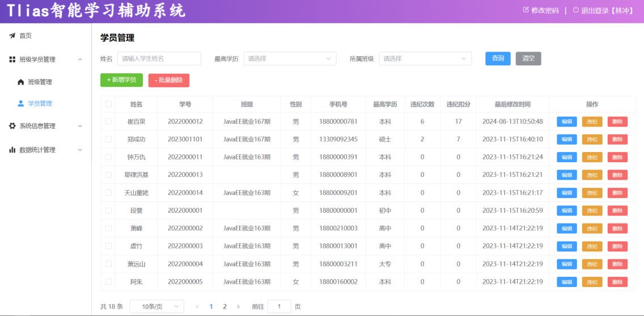Click the student number 2022000005 cell
This screenshot has width=644, height=316.
[x=185, y=282]
